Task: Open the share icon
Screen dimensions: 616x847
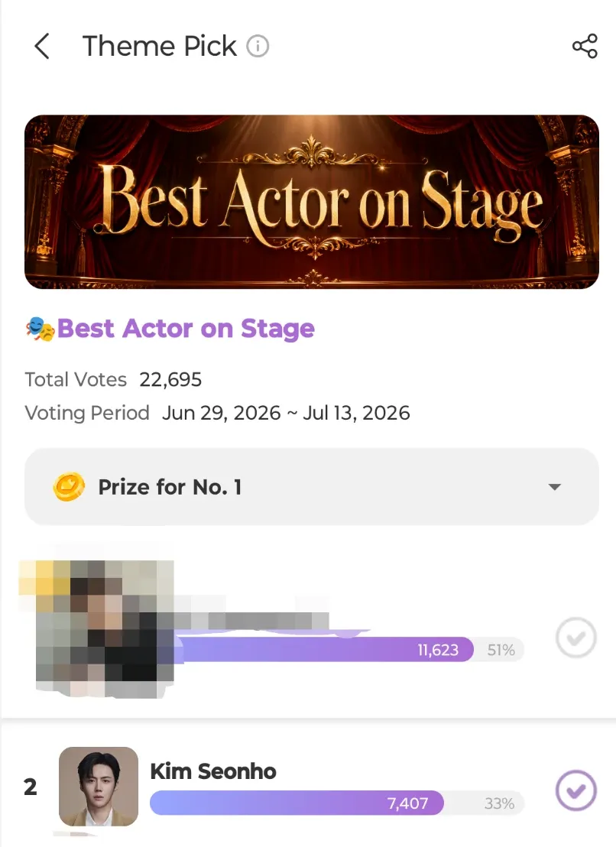Action: tap(585, 46)
